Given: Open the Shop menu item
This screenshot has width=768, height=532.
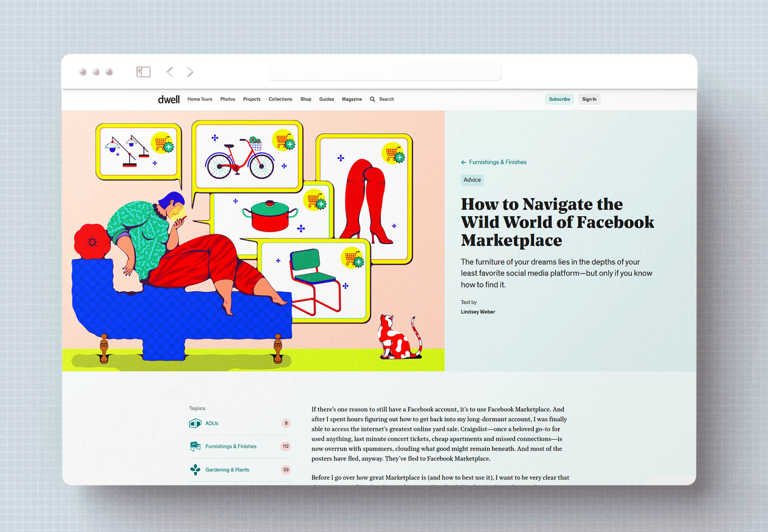Looking at the screenshot, I should (306, 99).
